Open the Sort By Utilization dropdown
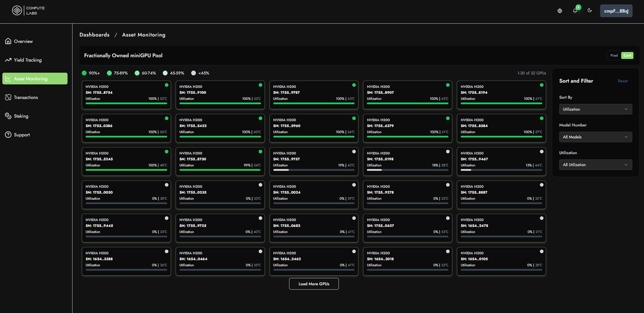644x313 pixels. click(595, 109)
